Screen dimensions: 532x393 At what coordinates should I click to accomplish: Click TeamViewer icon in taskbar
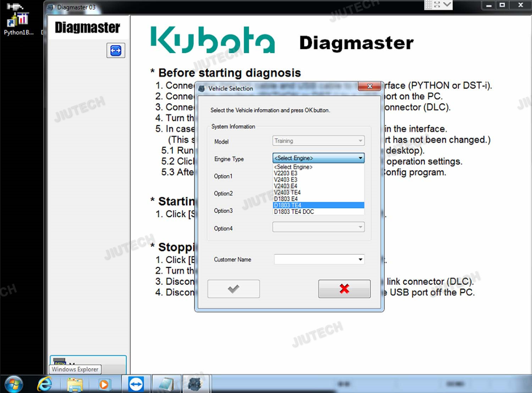coord(136,384)
